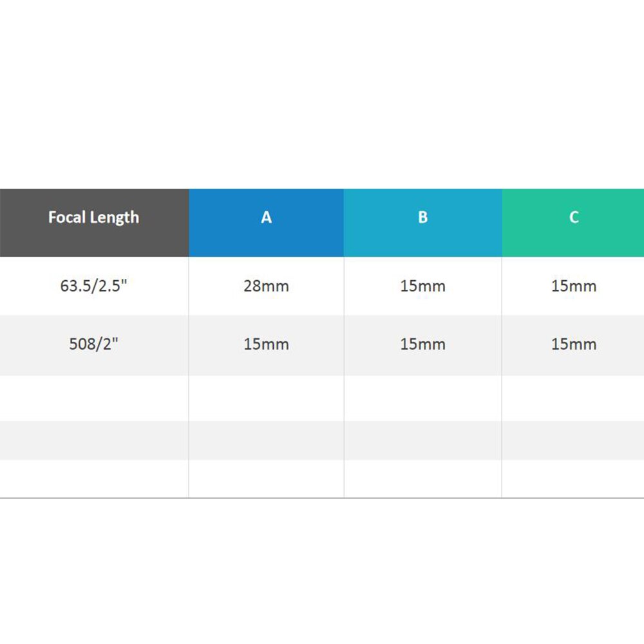This screenshot has height=644, width=644.
Task: Click the first empty cell under column A
Action: (x=266, y=398)
